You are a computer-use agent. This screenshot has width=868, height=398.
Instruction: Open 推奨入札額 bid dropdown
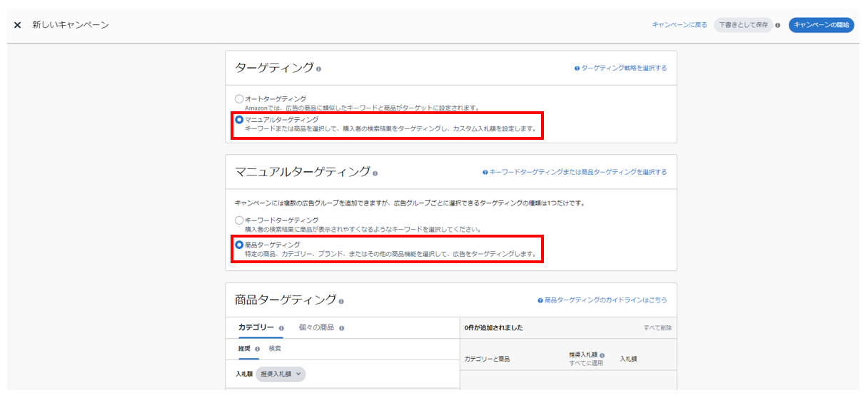click(x=281, y=374)
